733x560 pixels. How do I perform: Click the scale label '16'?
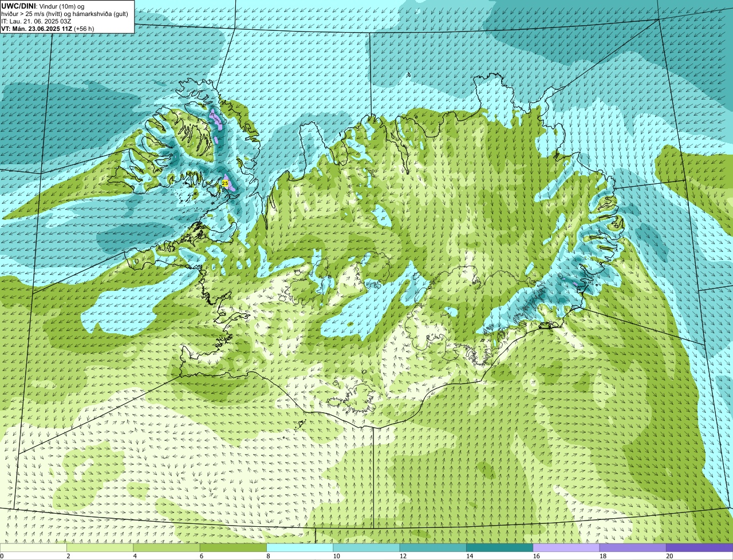tap(536, 556)
